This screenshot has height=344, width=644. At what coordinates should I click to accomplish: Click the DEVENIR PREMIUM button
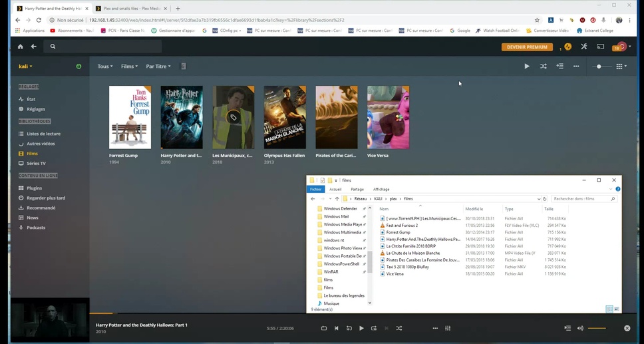point(527,47)
